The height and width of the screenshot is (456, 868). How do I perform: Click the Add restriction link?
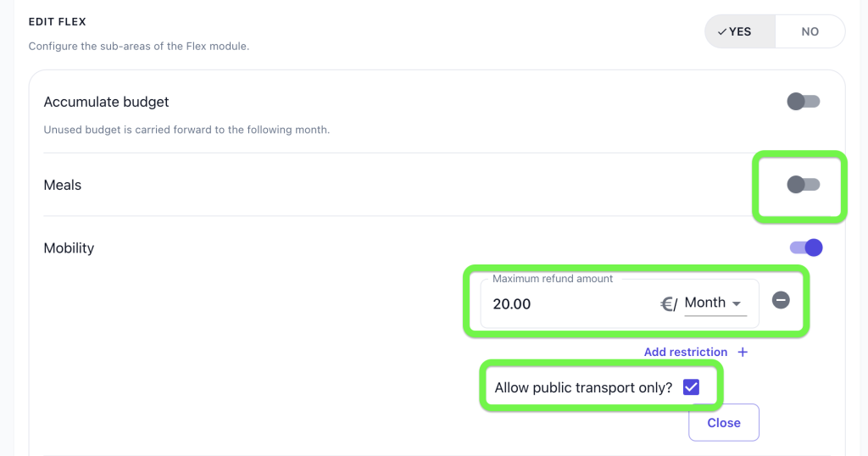coord(685,352)
